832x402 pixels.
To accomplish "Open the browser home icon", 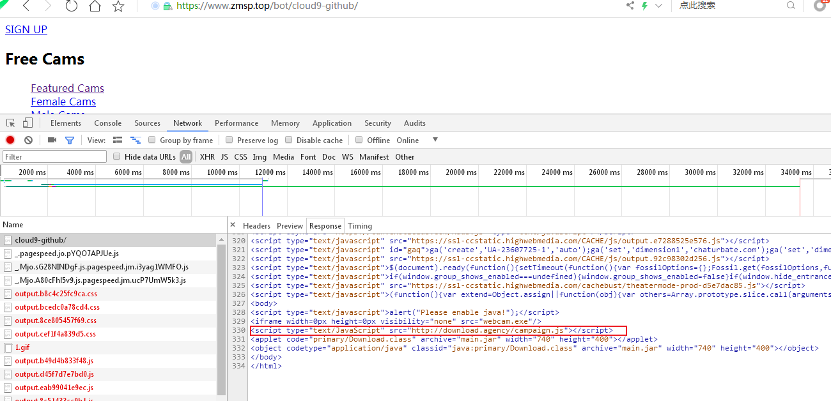I will 95,6.
